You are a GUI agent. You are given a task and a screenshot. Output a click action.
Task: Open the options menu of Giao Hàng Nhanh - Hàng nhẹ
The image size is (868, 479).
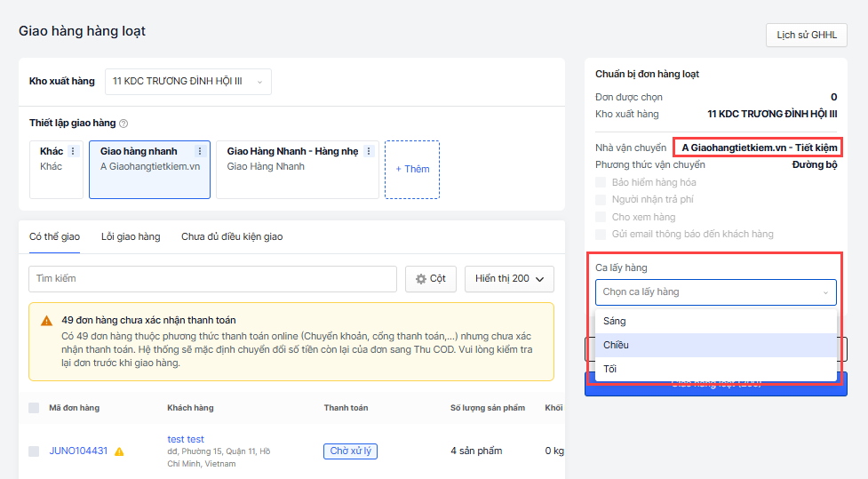369,151
